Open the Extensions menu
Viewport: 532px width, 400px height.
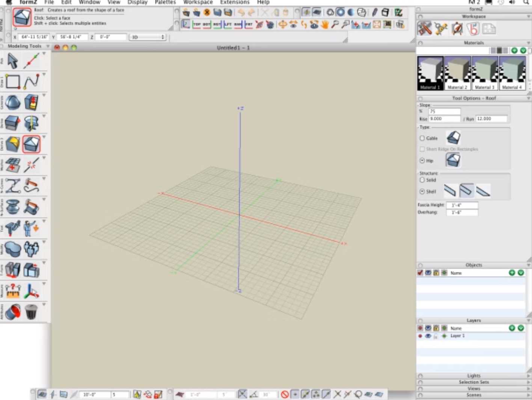point(235,2)
